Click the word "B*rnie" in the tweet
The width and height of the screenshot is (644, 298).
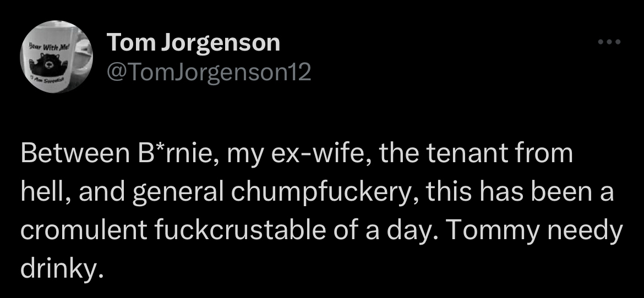166,154
